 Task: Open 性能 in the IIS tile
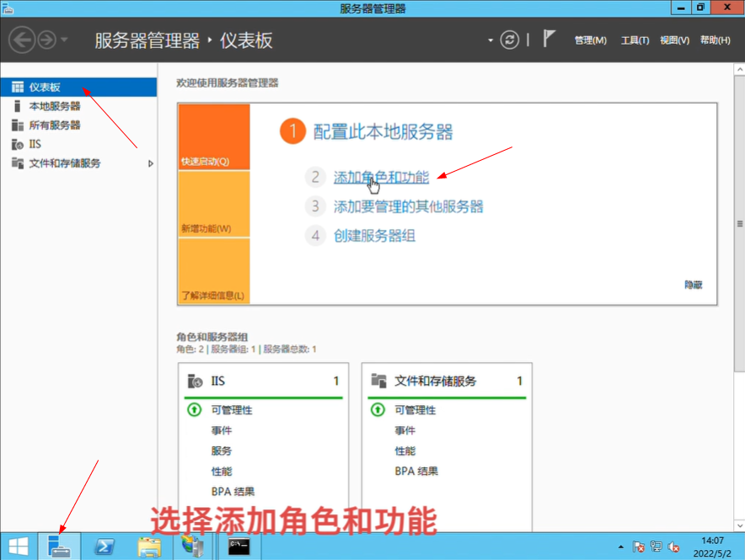[222, 472]
